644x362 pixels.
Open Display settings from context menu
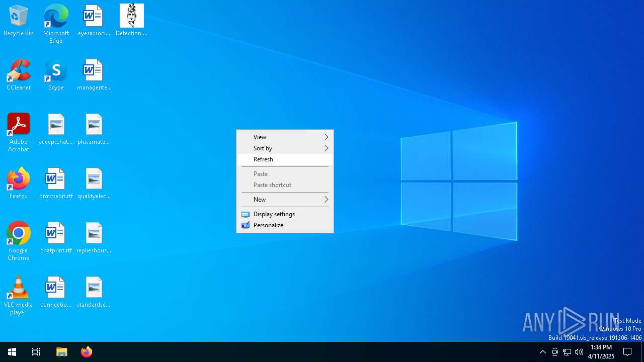tap(285, 214)
